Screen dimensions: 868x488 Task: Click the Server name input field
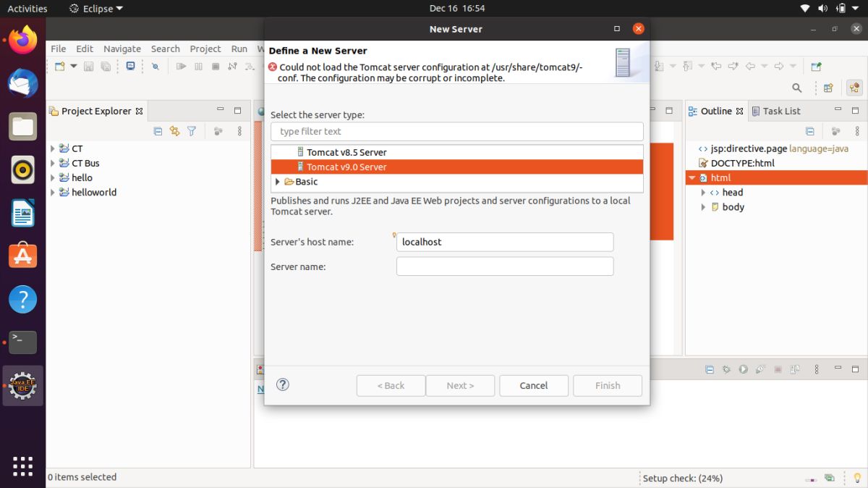(x=505, y=266)
